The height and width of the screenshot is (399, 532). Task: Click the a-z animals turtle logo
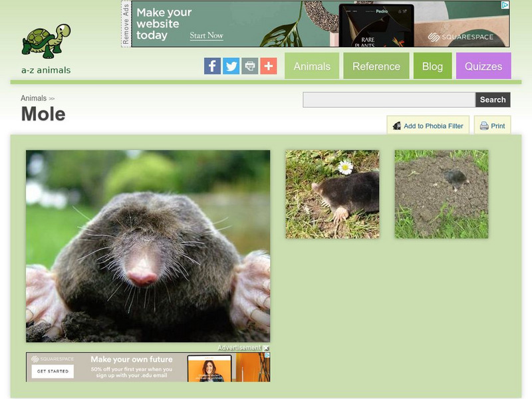tap(47, 41)
